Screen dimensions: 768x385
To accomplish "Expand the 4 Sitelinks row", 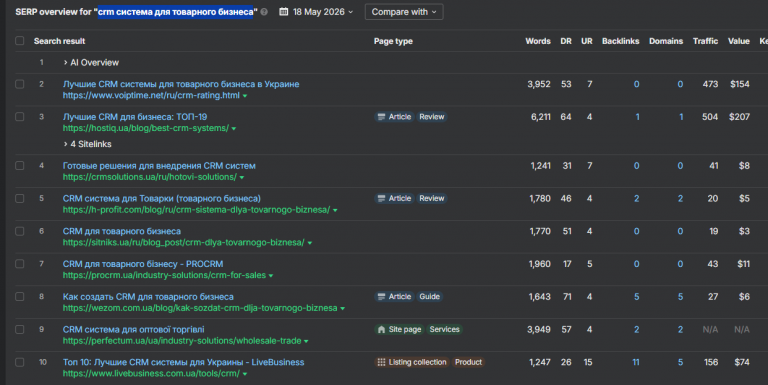I will click(87, 144).
